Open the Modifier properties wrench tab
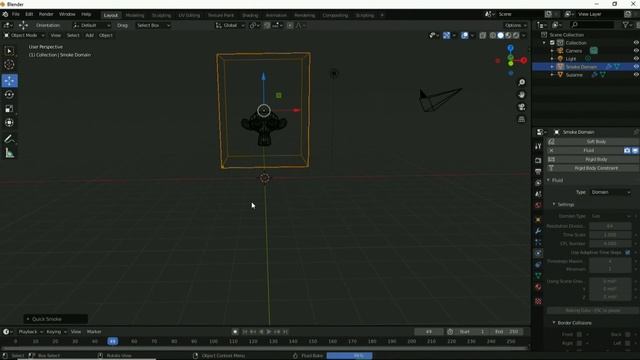640x360 pixels. coord(538,231)
